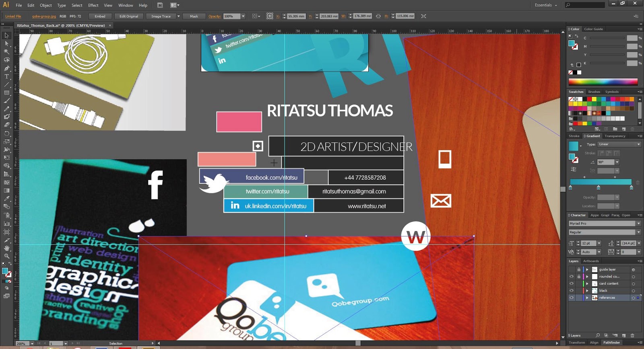Viewport: 644px width, 349px height.
Task: Open the Effect menu
Action: pyautogui.click(x=93, y=5)
